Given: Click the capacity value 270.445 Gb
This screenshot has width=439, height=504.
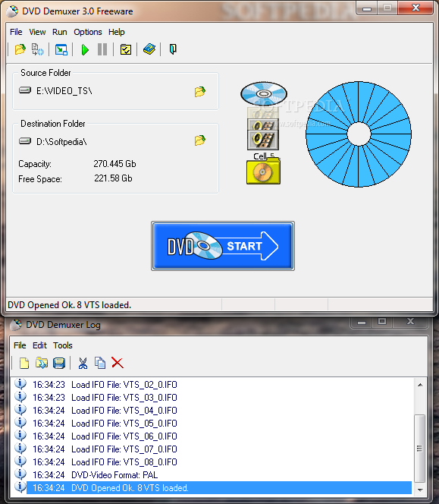Looking at the screenshot, I should 114,164.
